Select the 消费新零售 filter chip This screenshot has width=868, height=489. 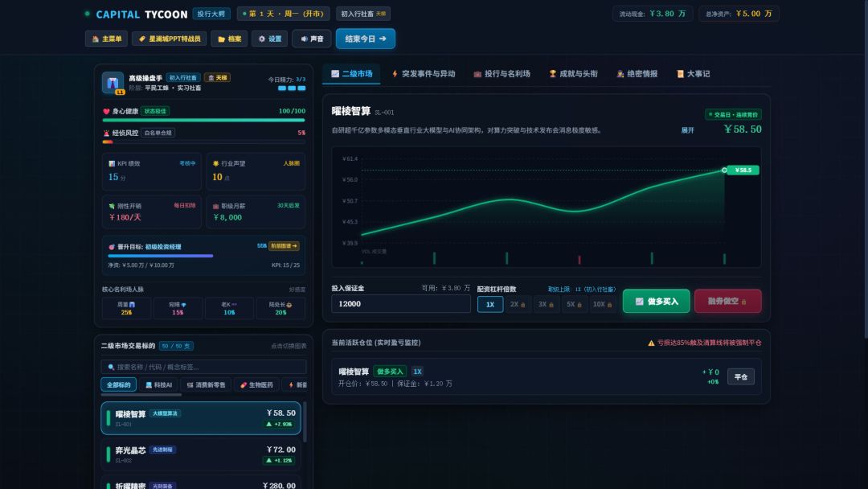[207, 384]
